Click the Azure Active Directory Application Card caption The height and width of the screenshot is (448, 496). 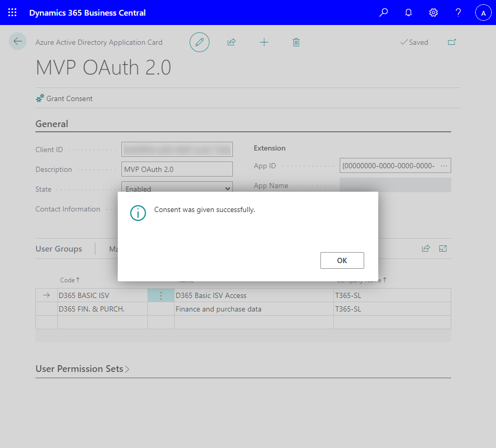pyautogui.click(x=98, y=42)
